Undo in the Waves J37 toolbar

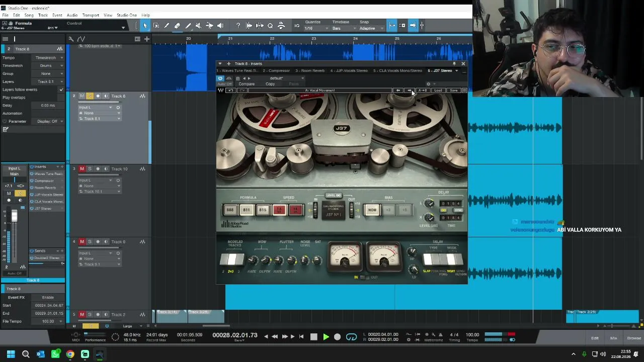tap(231, 90)
